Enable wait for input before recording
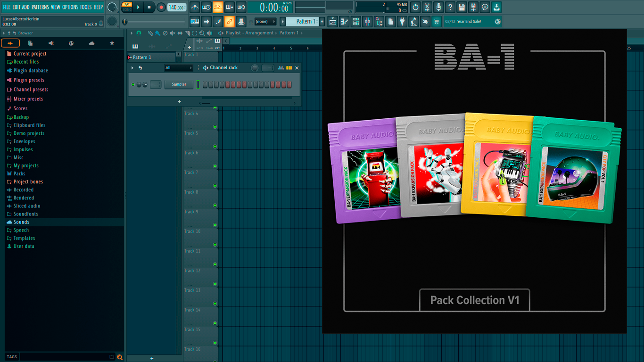This screenshot has height=362, width=644. pyautogui.click(x=206, y=7)
